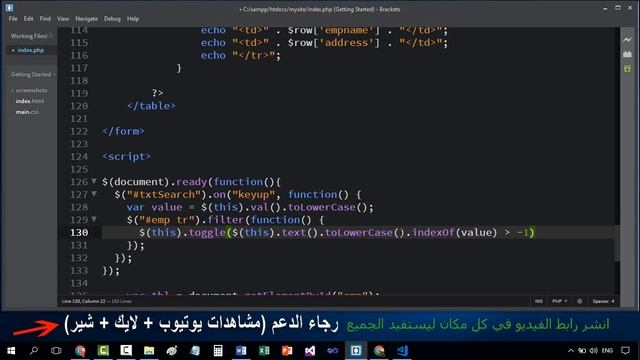Screen dimensions: 640x360
Task: Open the Working Files gear menu
Action: point(51,36)
